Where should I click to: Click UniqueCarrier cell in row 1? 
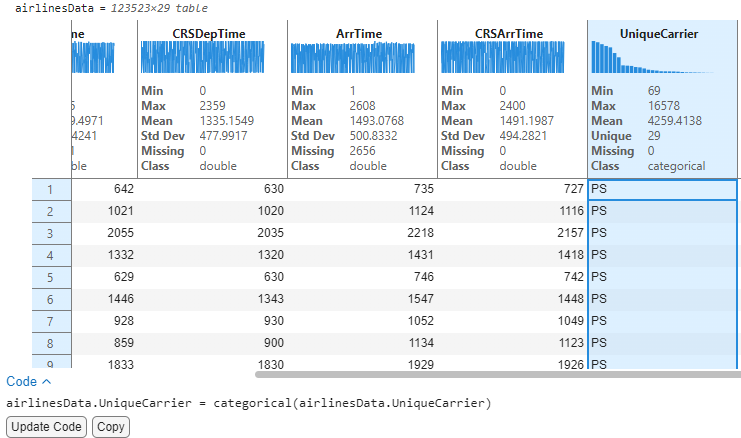[x=662, y=189]
